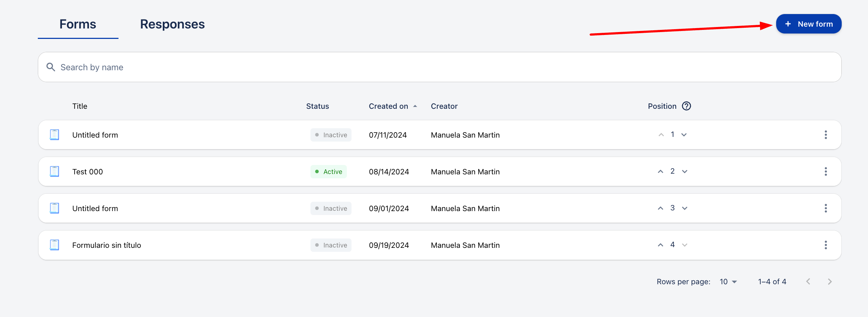Click the Inactive badge of 07/11/2024 form
Screen dimensions: 868x317
331,135
